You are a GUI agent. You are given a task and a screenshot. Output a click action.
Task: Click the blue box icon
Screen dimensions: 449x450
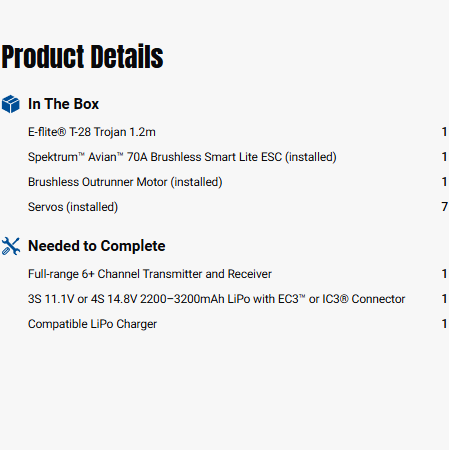pyautogui.click(x=11, y=104)
